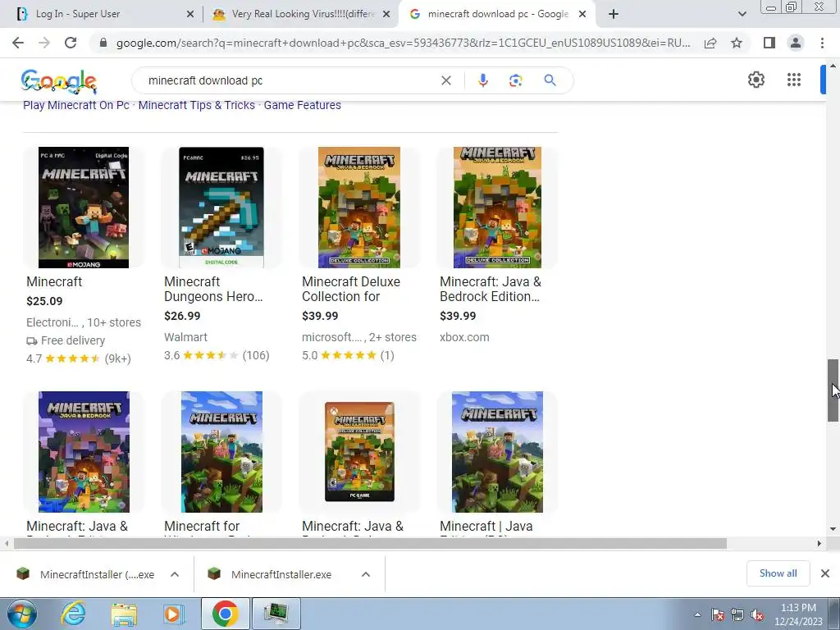Show hidden system tray icons
840x630 pixels.
click(697, 614)
